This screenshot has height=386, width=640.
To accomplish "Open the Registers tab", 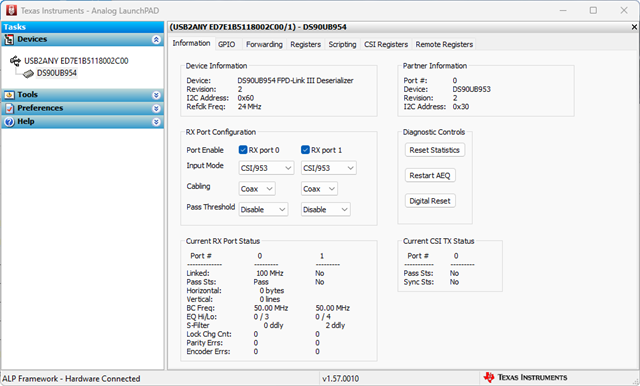I will pos(305,44).
